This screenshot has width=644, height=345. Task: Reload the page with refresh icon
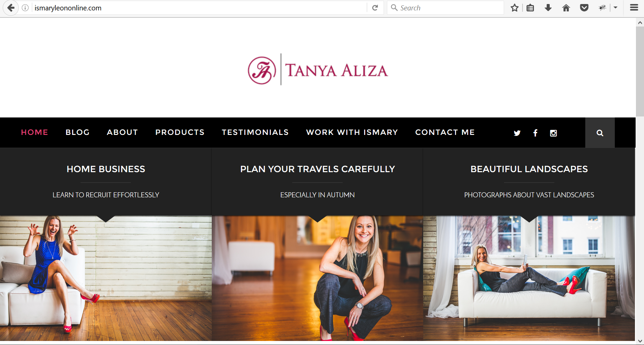[375, 8]
